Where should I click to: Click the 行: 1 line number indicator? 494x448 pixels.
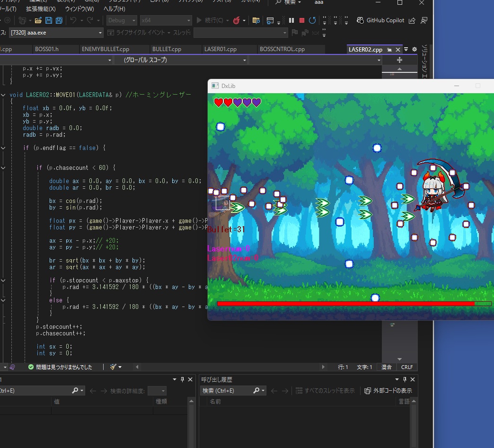(343, 367)
